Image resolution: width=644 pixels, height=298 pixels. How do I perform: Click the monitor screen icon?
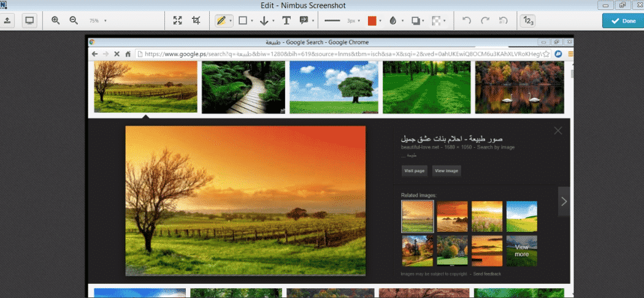click(x=29, y=20)
